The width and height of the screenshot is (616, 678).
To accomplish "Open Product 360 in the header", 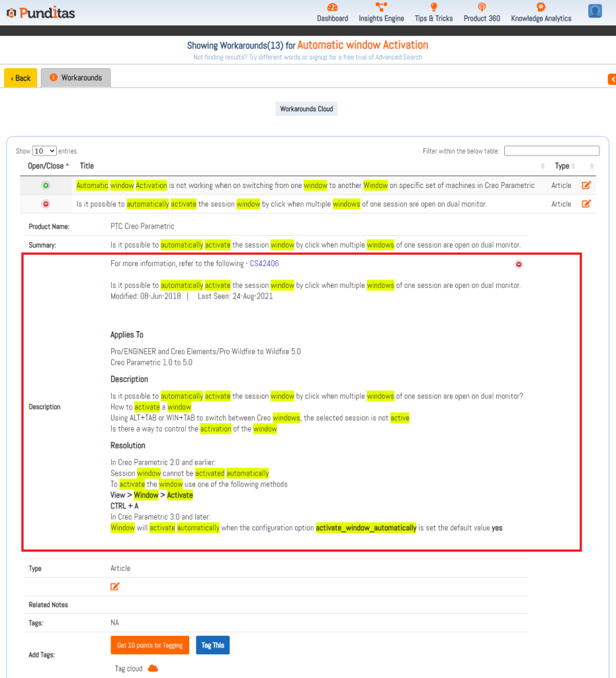I will point(482,7).
